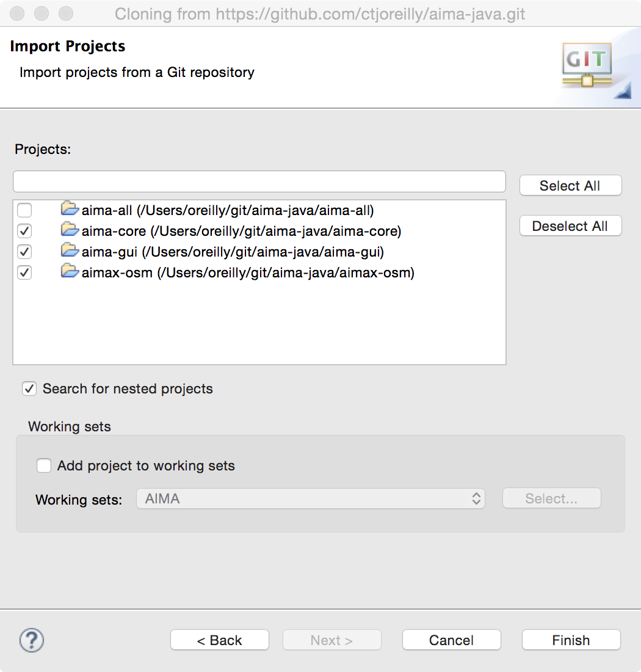Uncheck the aima-core project checkbox
Viewport: 641px width, 672px height.
click(24, 232)
